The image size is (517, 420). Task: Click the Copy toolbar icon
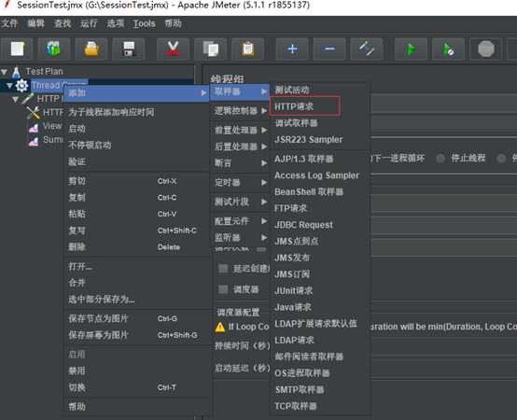210,49
